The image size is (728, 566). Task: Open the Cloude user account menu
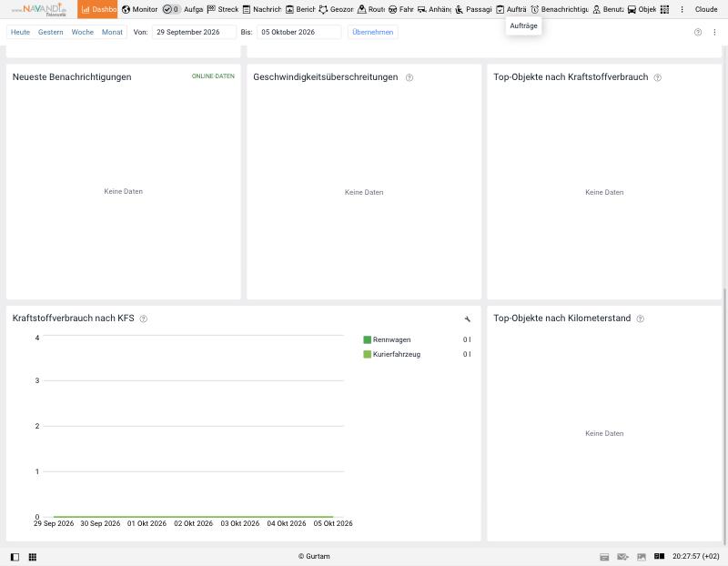point(706,9)
